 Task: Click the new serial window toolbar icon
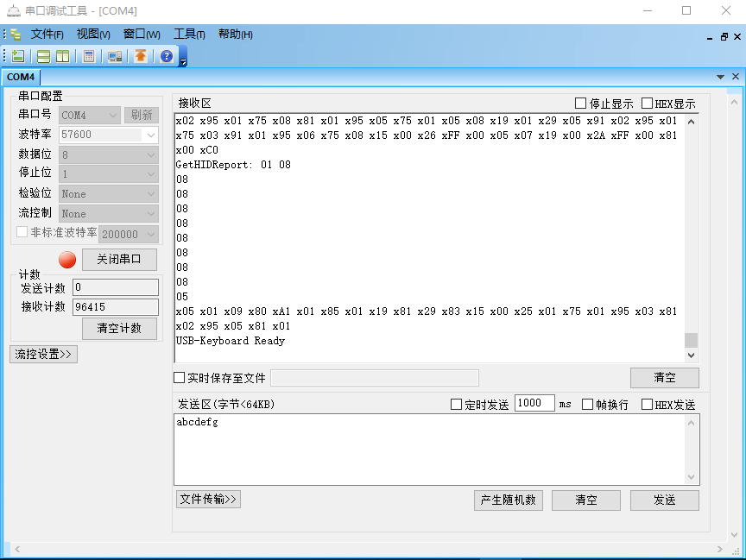pos(18,56)
